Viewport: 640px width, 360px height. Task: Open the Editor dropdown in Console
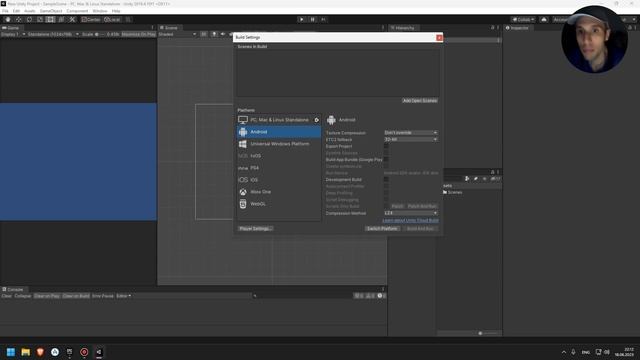[124, 296]
